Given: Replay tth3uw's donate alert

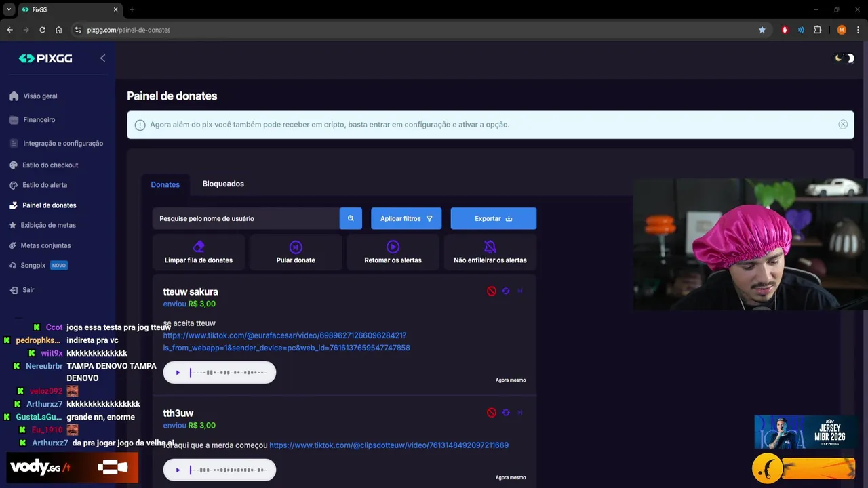Looking at the screenshot, I should (x=506, y=412).
